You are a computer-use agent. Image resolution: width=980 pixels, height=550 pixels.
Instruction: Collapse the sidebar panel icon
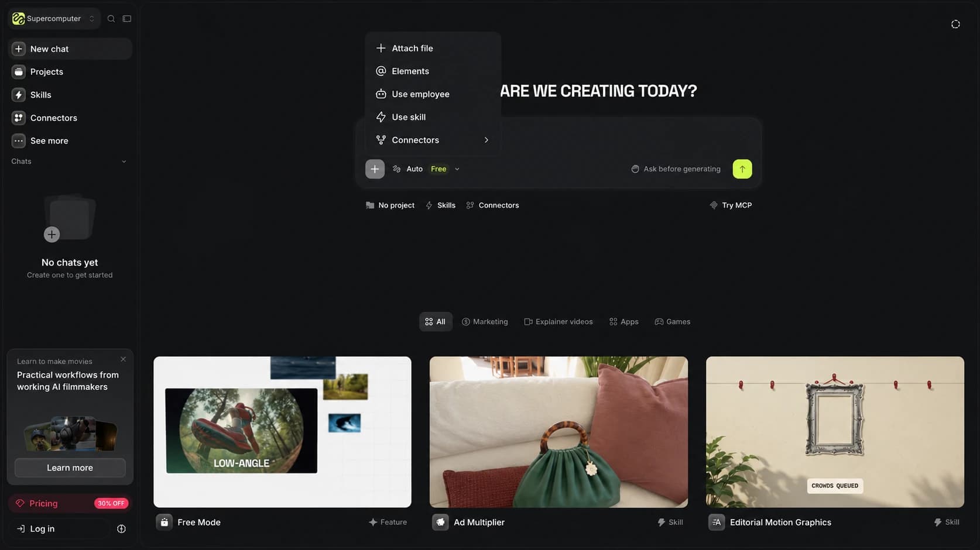126,19
